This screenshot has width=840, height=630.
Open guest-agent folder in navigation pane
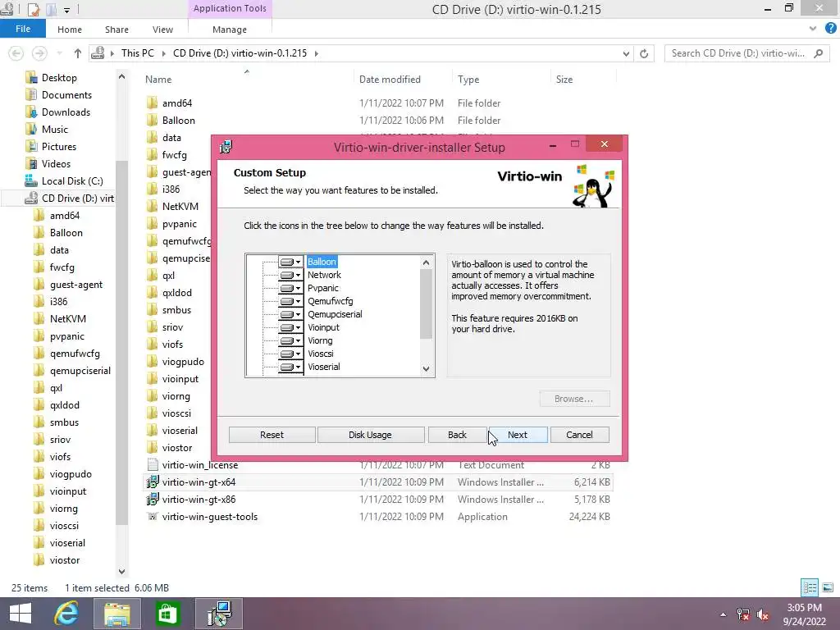tap(76, 285)
